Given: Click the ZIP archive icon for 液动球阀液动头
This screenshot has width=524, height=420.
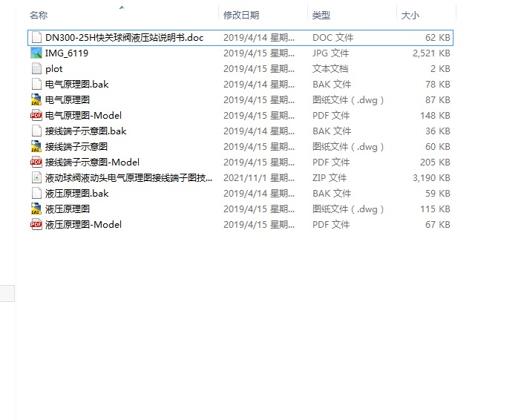Looking at the screenshot, I should [x=36, y=178].
